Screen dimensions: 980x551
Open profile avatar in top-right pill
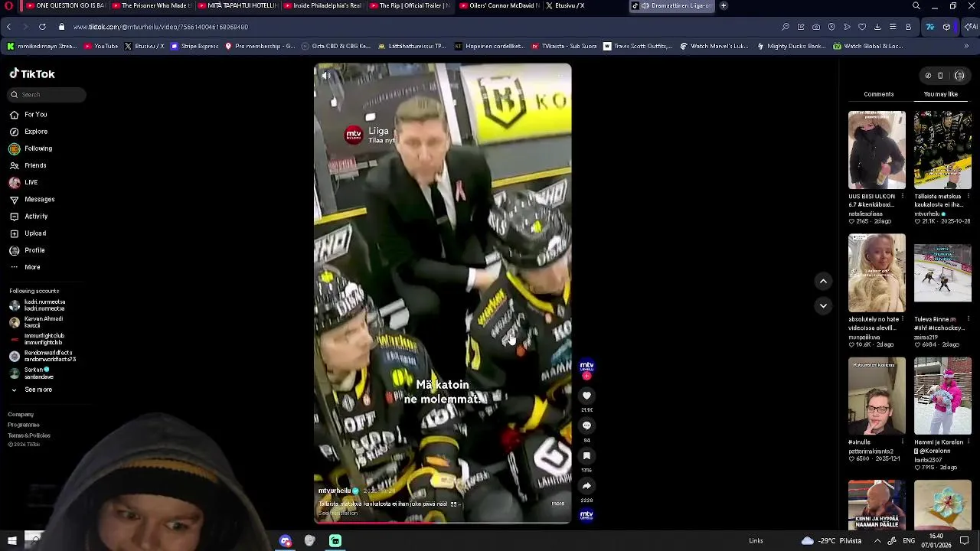(959, 76)
